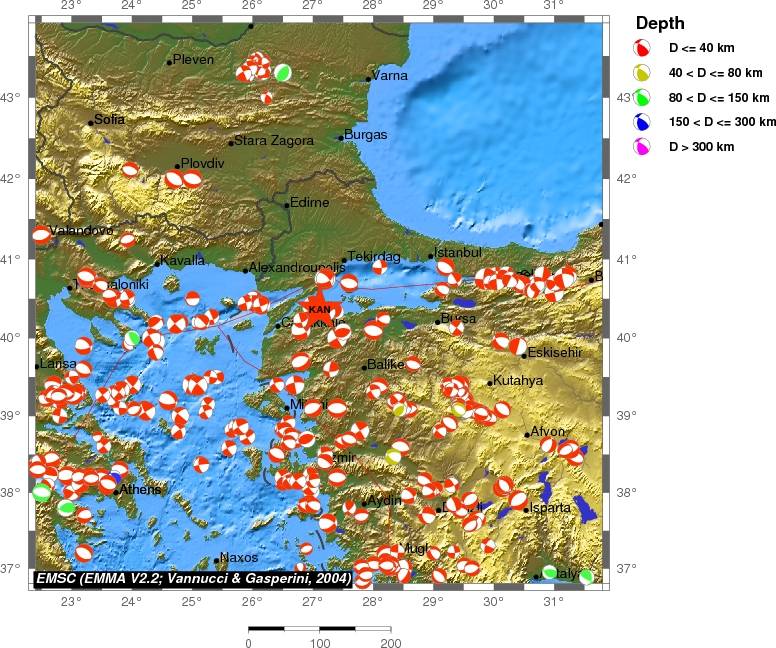Click the Varna city dot marker
This screenshot has height=648, width=776.
[369, 78]
